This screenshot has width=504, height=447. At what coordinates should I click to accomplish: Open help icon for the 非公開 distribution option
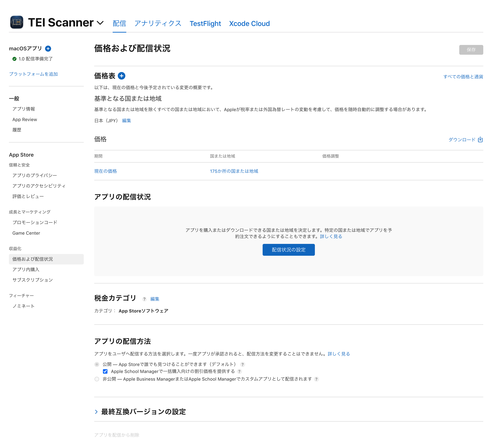pos(316,379)
